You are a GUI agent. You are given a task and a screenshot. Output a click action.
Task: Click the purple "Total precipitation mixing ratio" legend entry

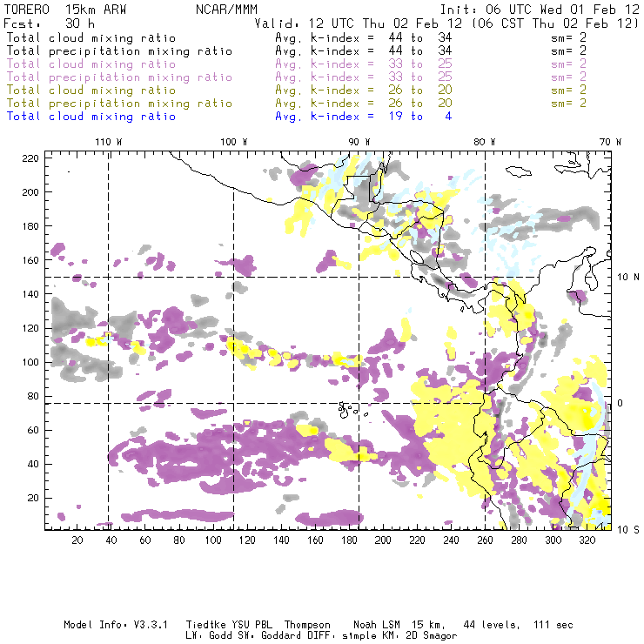(119, 77)
